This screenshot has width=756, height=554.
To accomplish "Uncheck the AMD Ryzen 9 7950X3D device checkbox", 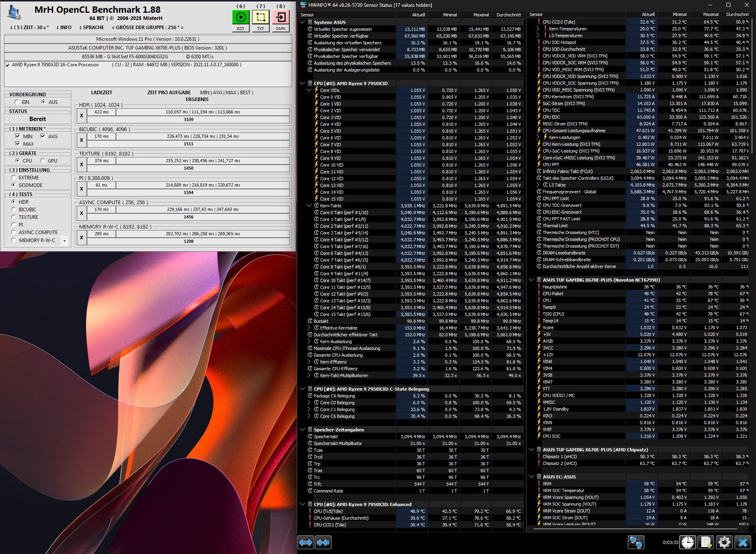I will 8,65.
